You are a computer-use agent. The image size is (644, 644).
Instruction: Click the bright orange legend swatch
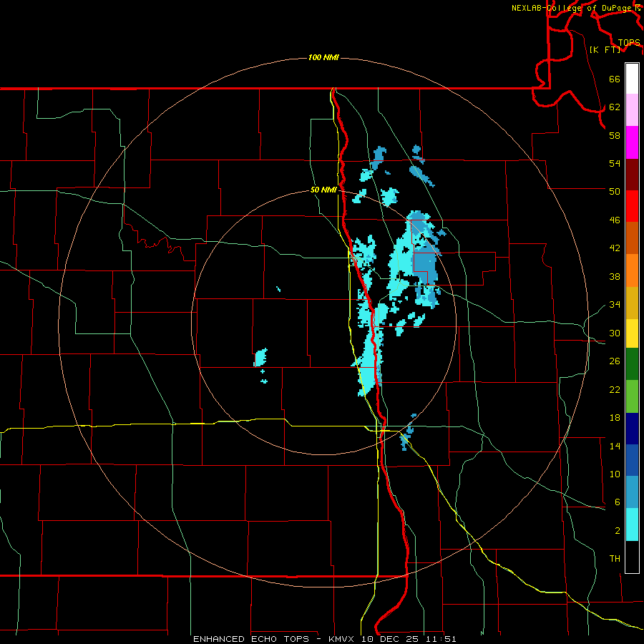(632, 270)
